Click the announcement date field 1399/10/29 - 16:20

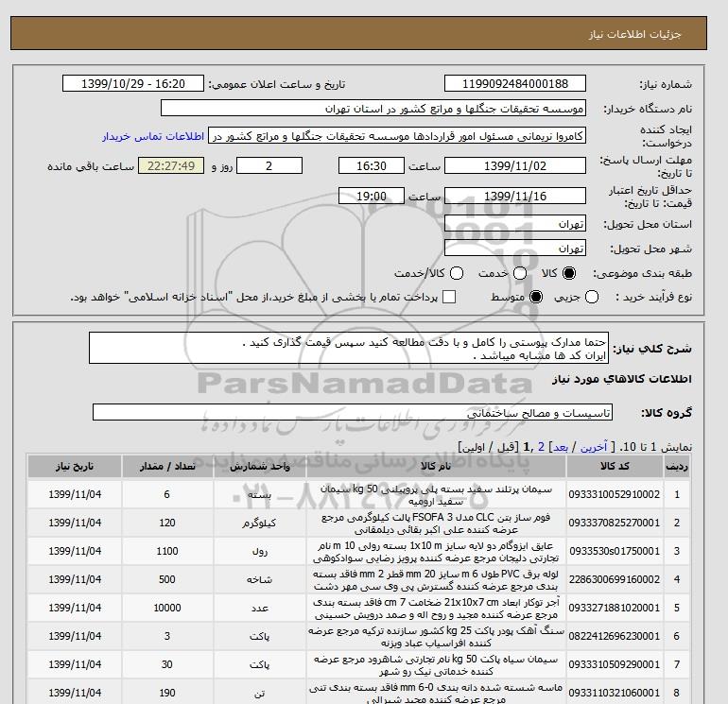click(x=133, y=83)
